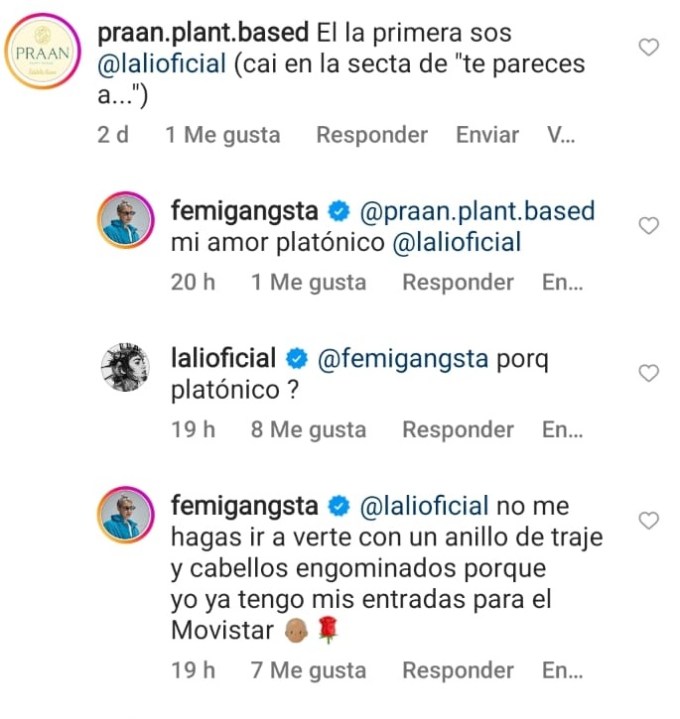Like the praan.plant.based comment
This screenshot has width=680, height=719.
[648, 47]
